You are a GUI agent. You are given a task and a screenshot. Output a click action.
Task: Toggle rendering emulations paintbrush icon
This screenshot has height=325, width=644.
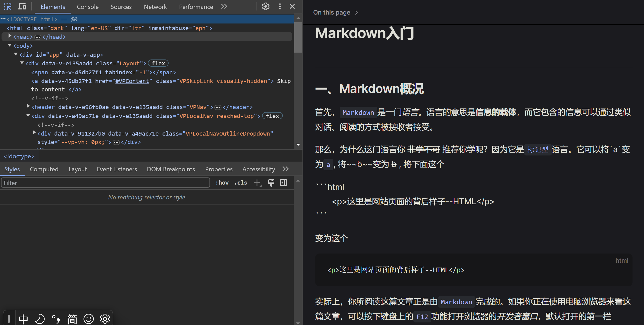271,183
